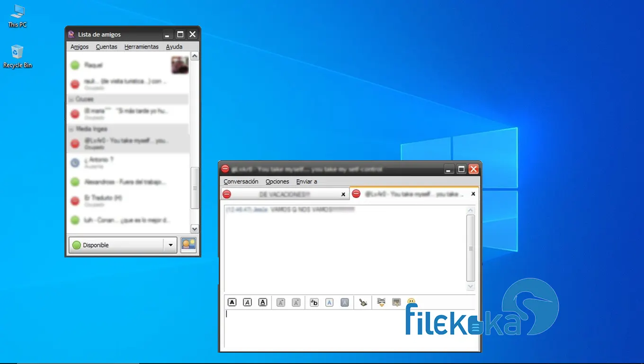
Task: Maximize the Lista de amigos window
Action: [180, 35]
